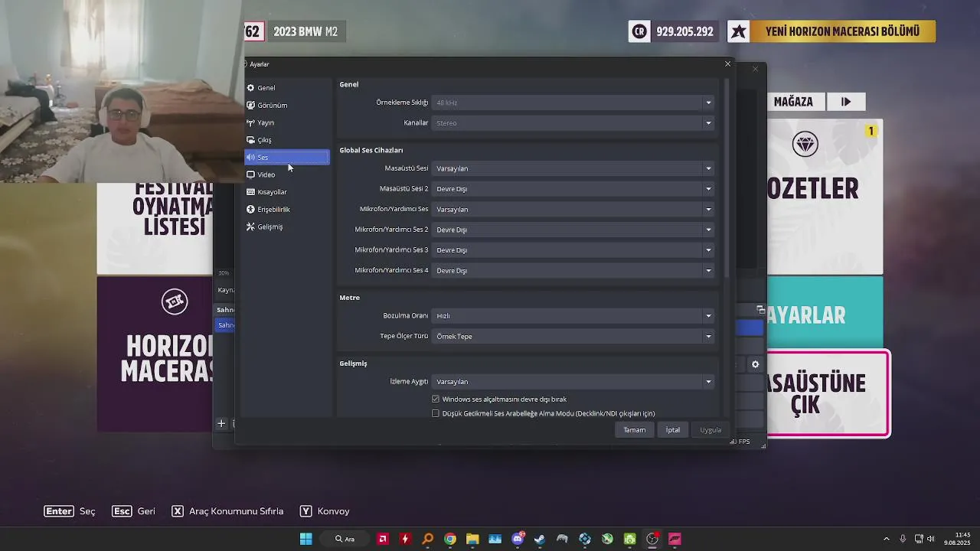Click the HORIZON MACERASI tile
Screen dimensions: 980x551
[155, 354]
